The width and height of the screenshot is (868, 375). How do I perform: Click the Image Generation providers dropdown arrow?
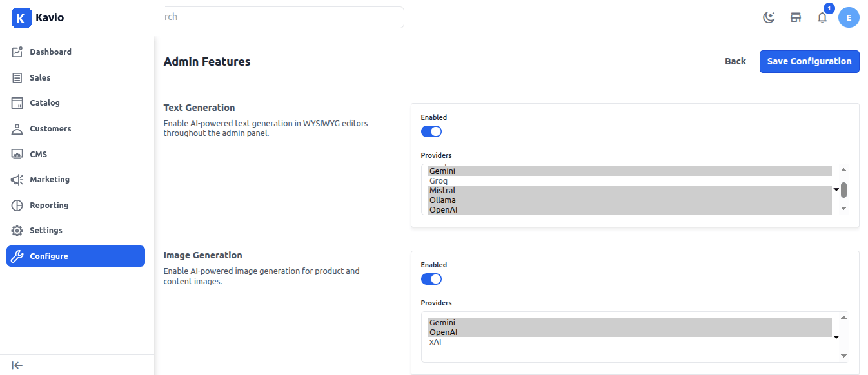click(x=836, y=337)
